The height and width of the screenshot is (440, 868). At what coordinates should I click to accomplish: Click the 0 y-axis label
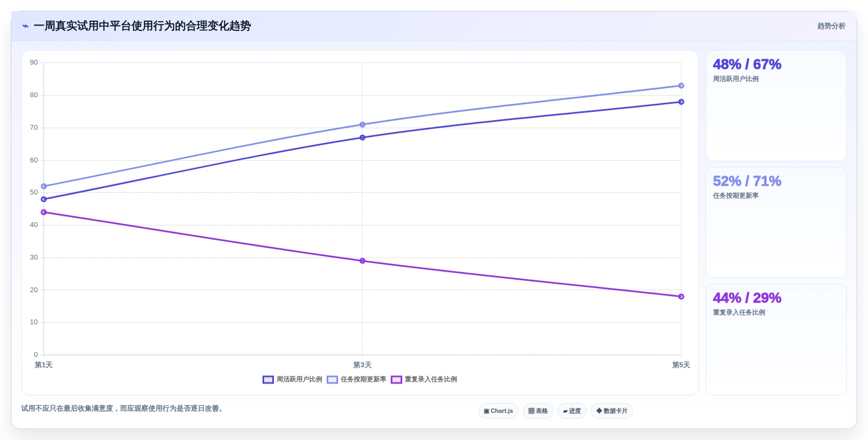click(36, 355)
